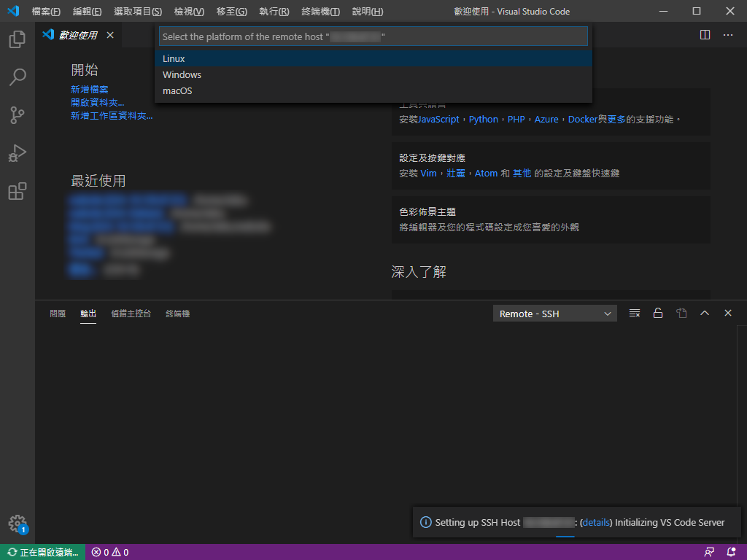Screen dimensions: 747x560
Task: Click the 新增檔案 link
Action: click(90, 89)
